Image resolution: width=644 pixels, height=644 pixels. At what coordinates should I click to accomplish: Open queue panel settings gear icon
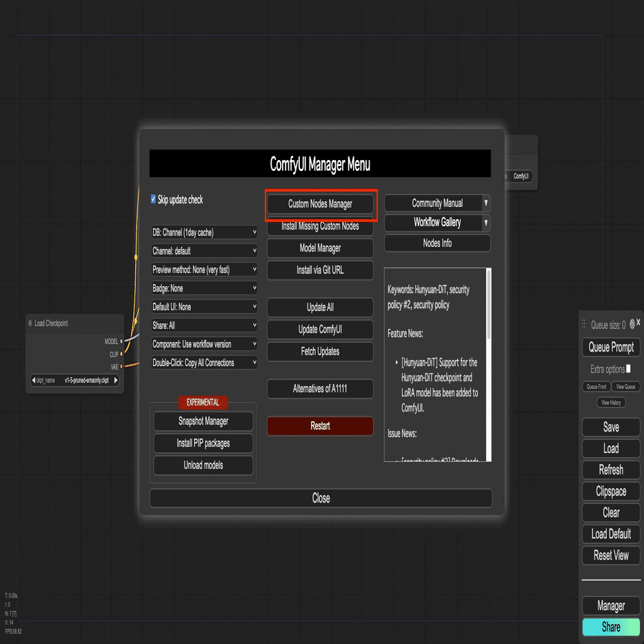pos(632,324)
